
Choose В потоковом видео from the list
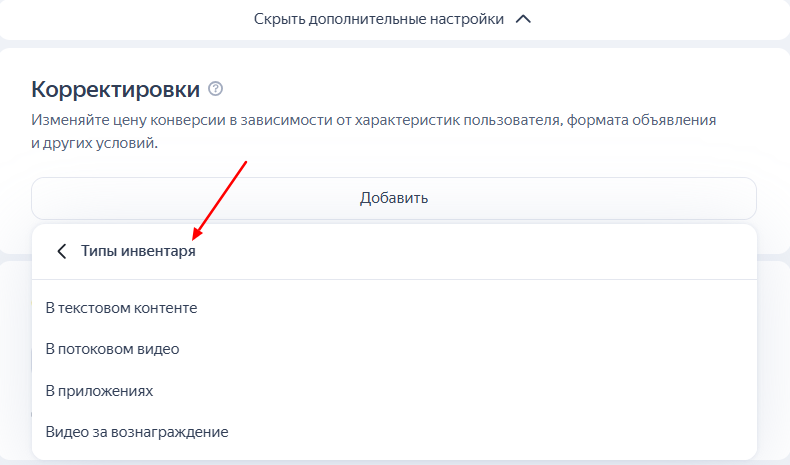point(112,349)
